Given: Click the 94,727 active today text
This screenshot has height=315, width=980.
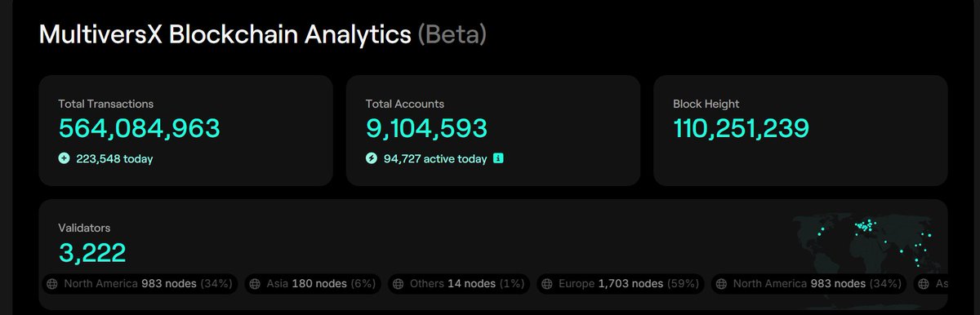Looking at the screenshot, I should click(x=435, y=159).
